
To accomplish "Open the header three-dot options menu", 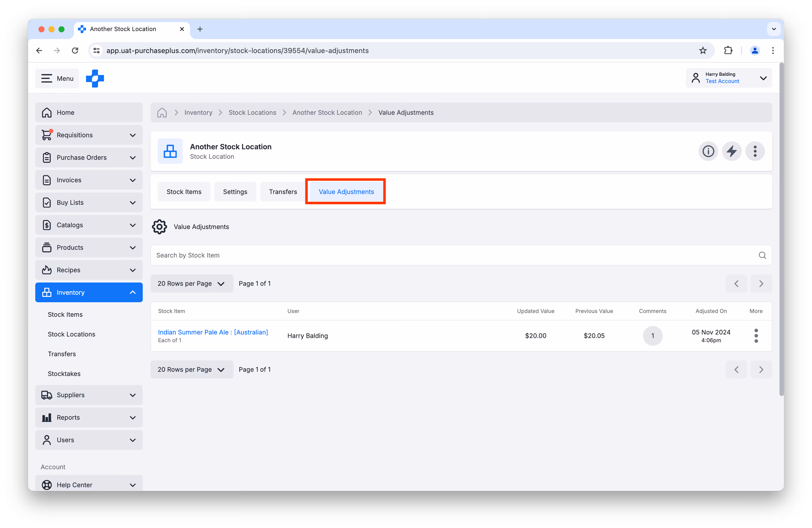I will (x=755, y=151).
